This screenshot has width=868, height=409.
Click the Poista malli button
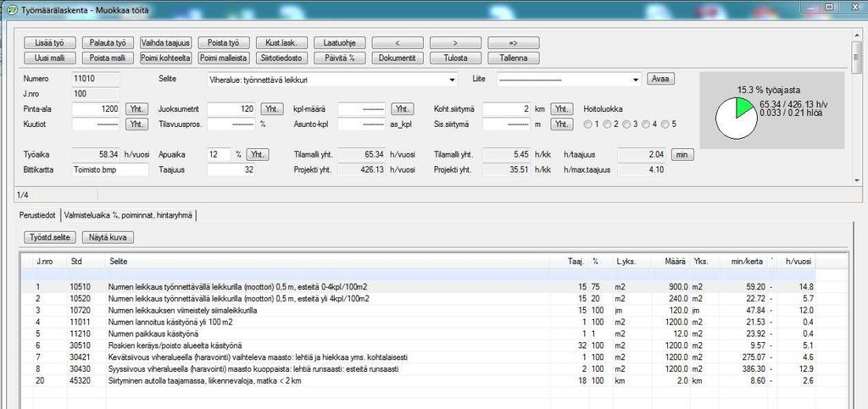tap(108, 58)
